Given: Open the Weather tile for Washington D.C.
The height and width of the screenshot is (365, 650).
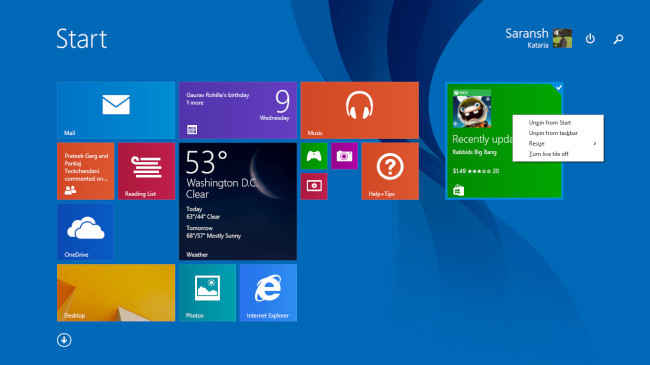Looking at the screenshot, I should pyautogui.click(x=238, y=201).
